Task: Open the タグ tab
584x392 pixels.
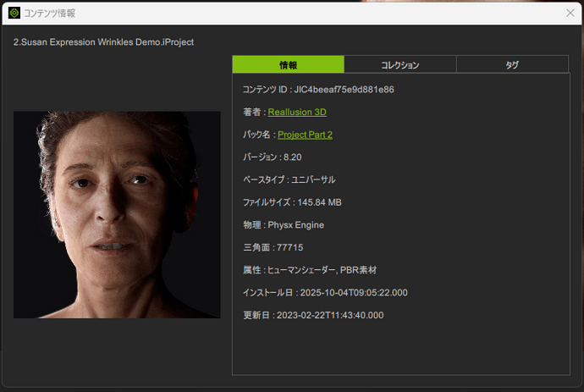Action: [x=513, y=65]
